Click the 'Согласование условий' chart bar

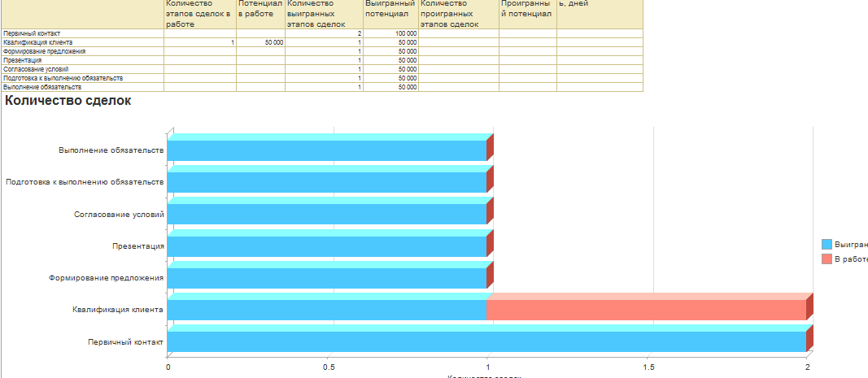(326, 215)
